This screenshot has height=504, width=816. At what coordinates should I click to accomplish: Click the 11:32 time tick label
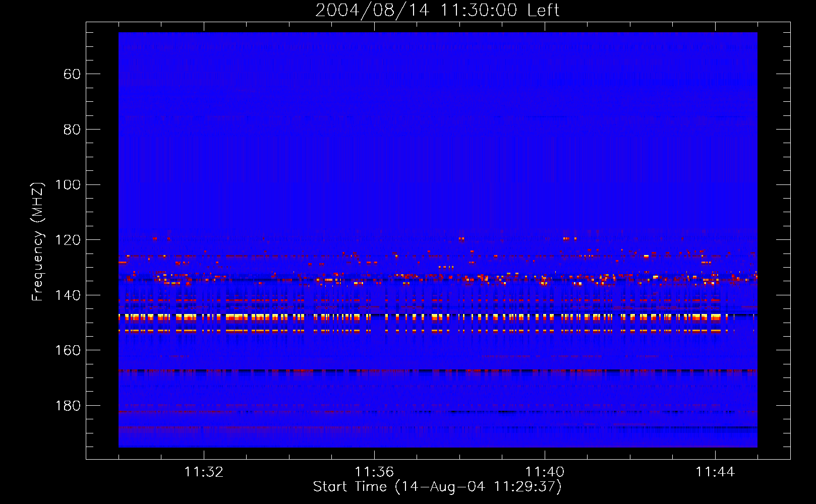[204, 472]
